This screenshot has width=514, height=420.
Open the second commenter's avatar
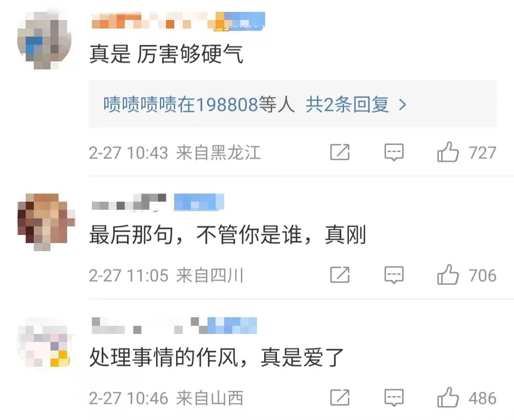46,222
